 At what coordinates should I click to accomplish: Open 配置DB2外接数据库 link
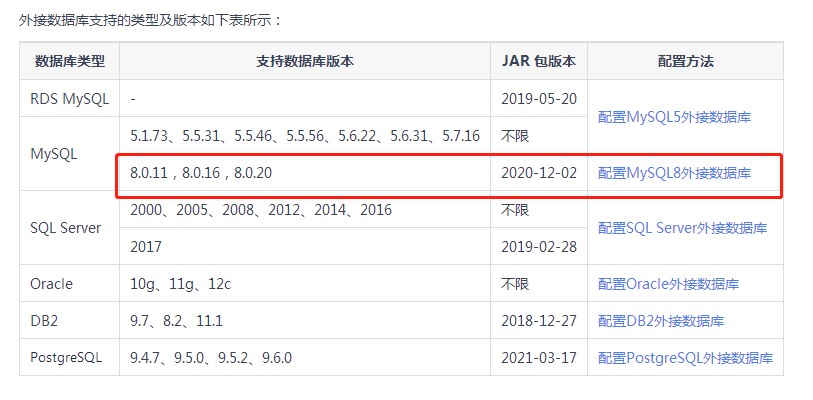pos(661,321)
